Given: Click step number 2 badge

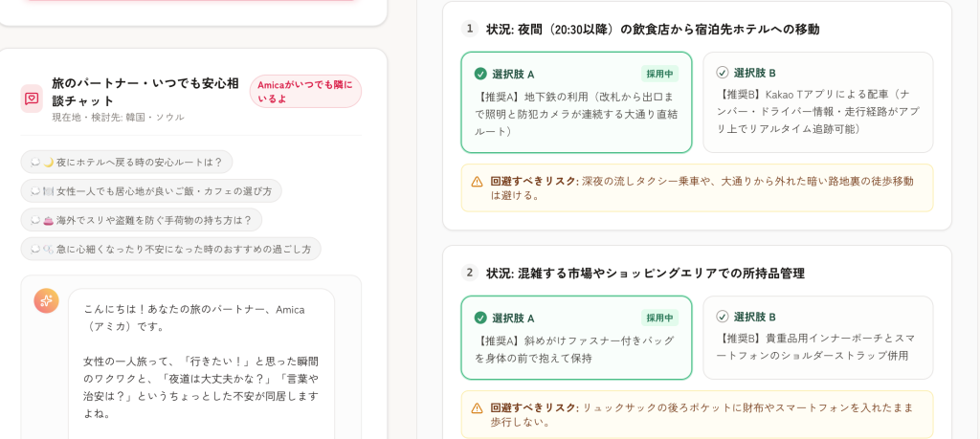Looking at the screenshot, I should pyautogui.click(x=469, y=273).
